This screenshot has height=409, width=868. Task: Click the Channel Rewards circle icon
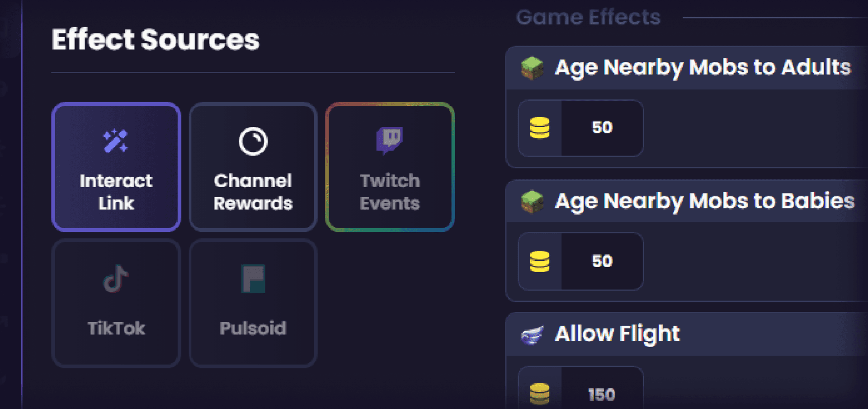click(253, 141)
